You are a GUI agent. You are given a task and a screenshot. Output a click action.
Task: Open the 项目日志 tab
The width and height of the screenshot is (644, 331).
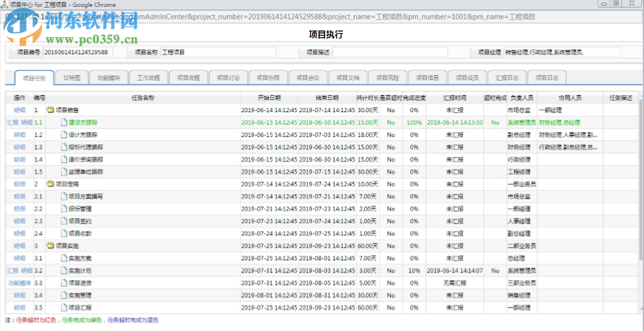546,78
